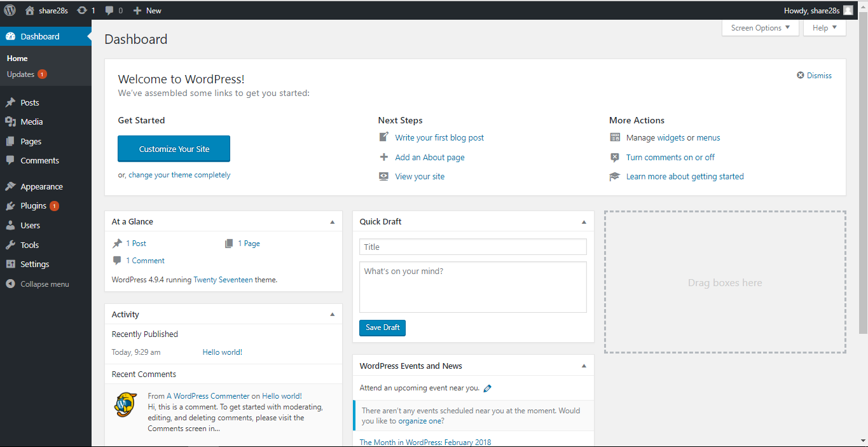Open the Hello world! post link
This screenshot has height=447, width=868.
tap(222, 352)
